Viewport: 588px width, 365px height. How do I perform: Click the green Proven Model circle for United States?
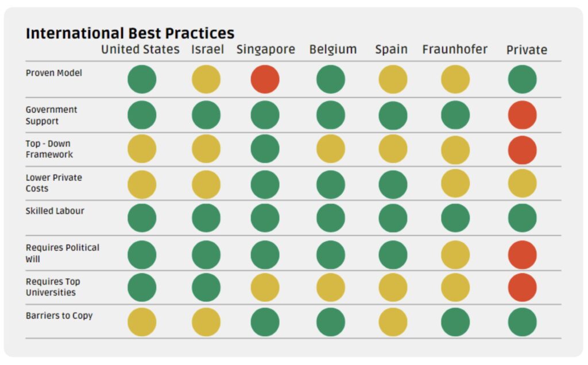pos(142,79)
